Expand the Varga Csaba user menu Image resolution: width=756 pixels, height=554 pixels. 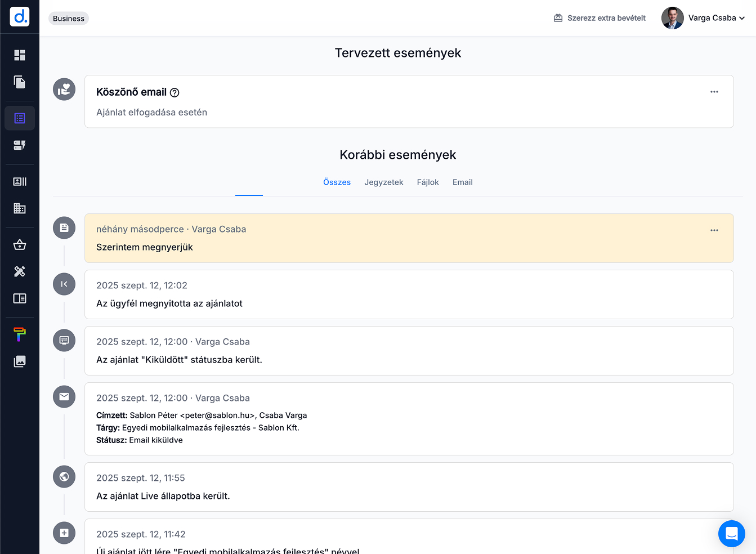pyautogui.click(x=704, y=18)
